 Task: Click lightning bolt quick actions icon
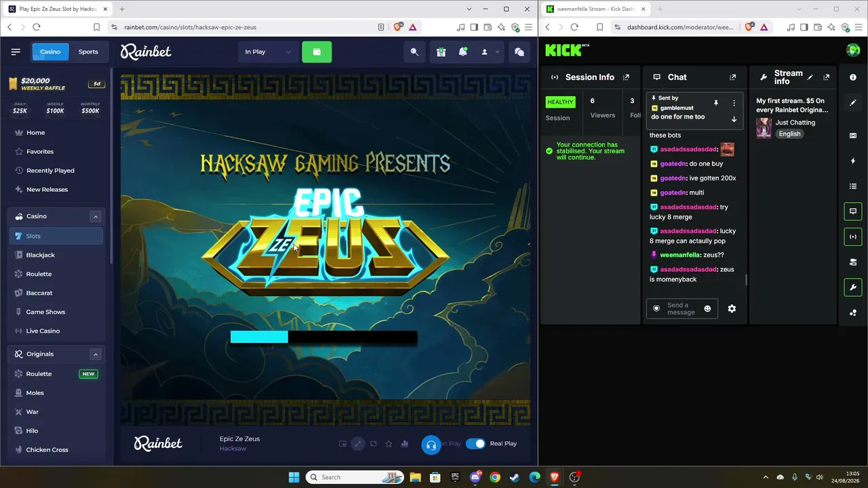point(853,161)
